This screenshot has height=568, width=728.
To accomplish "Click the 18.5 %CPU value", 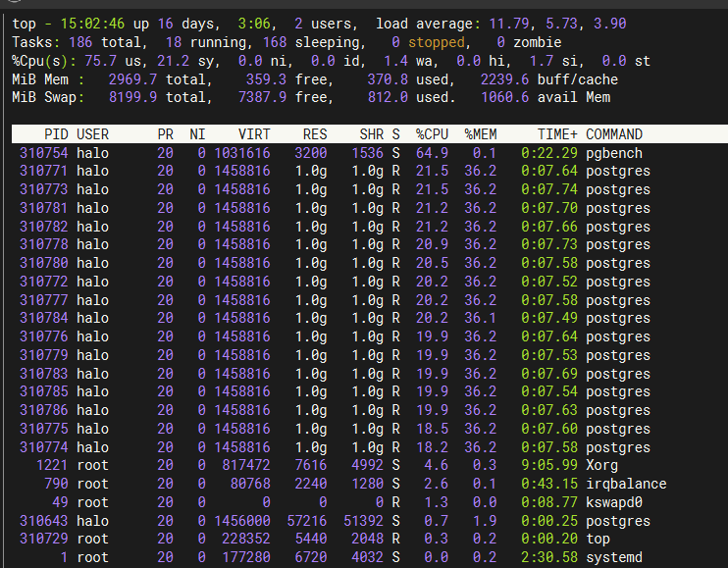I will [x=432, y=429].
